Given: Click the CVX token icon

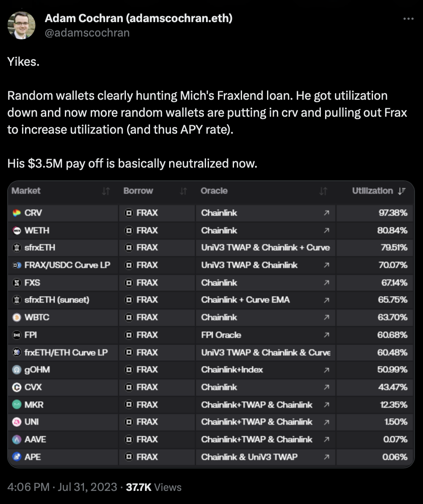Looking at the screenshot, I should 17,387.
